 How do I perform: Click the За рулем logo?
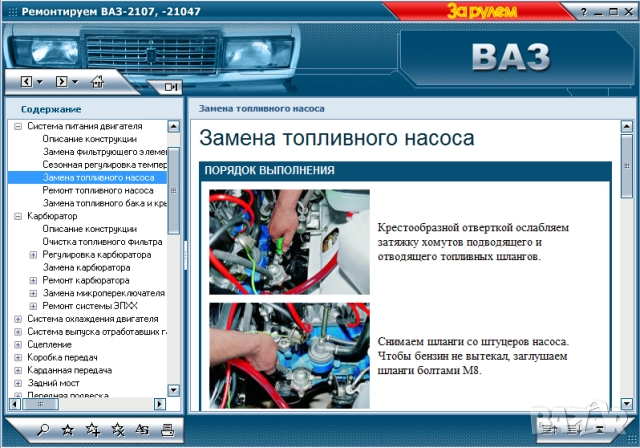pos(482,11)
